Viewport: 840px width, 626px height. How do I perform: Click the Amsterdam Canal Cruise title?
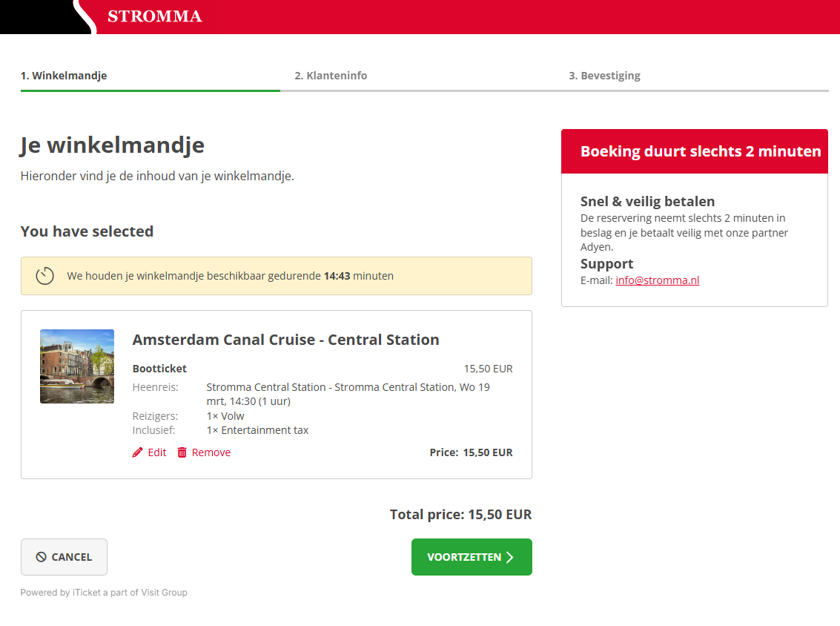point(285,340)
